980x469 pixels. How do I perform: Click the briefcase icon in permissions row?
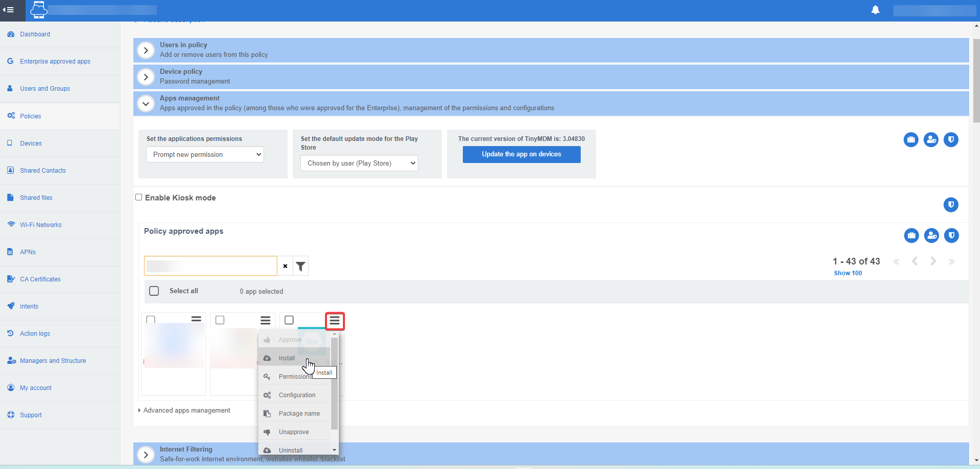coord(911,139)
